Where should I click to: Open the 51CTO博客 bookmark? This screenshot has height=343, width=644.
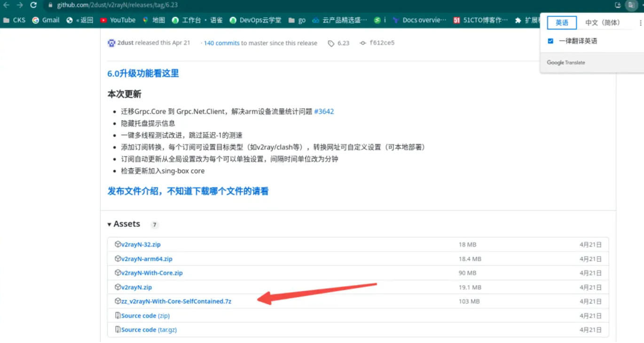tap(481, 20)
